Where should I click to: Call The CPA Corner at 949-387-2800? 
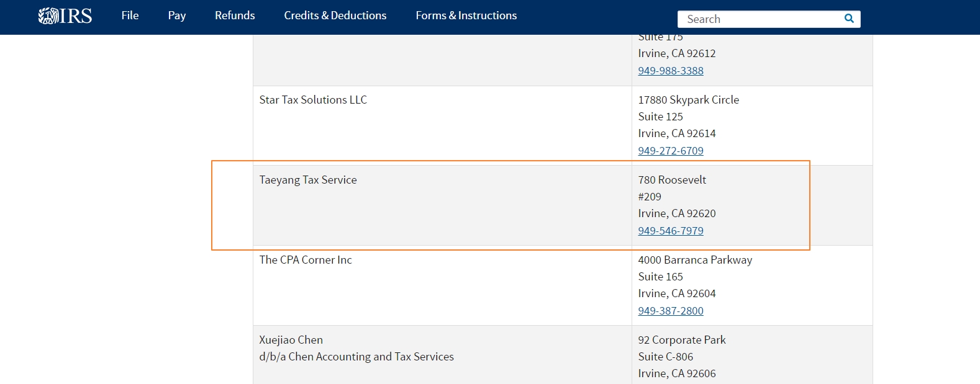671,311
